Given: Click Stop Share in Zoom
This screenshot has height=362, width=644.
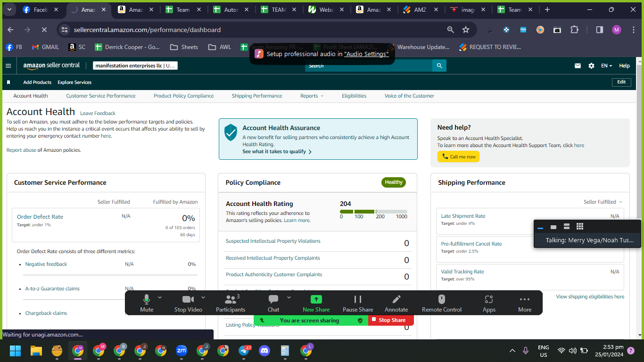Looking at the screenshot, I should tap(391, 320).
